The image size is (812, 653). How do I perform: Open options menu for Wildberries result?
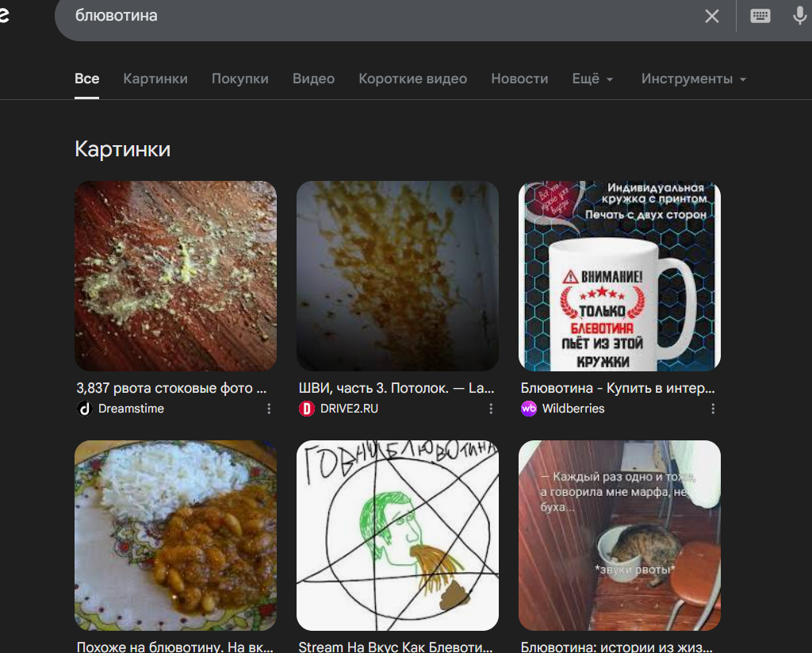[713, 409]
